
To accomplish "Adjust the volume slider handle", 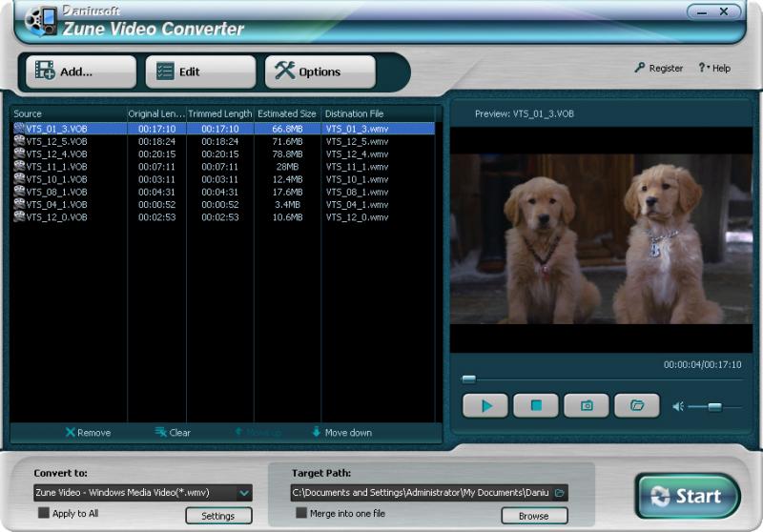I will coord(712,406).
